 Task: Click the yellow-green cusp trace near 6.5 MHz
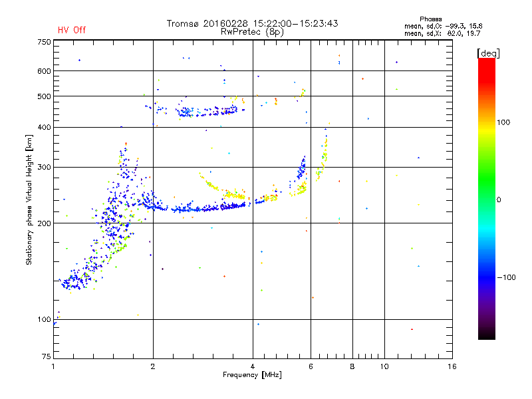(323, 158)
